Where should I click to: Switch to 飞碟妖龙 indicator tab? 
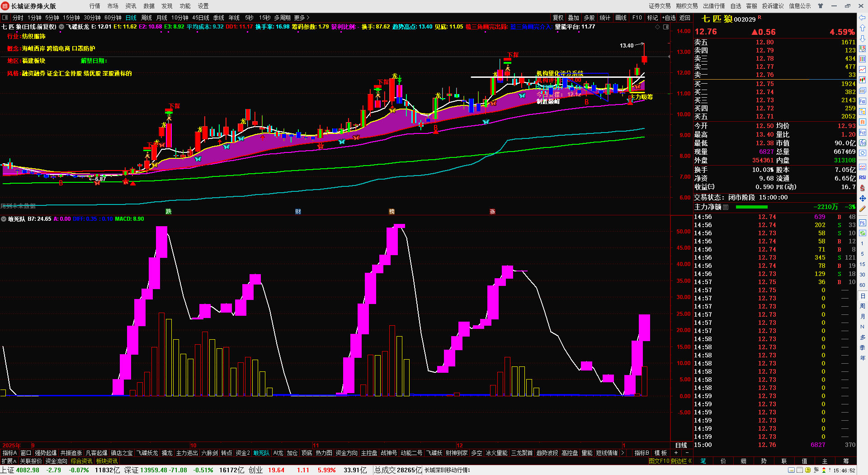(x=147, y=453)
